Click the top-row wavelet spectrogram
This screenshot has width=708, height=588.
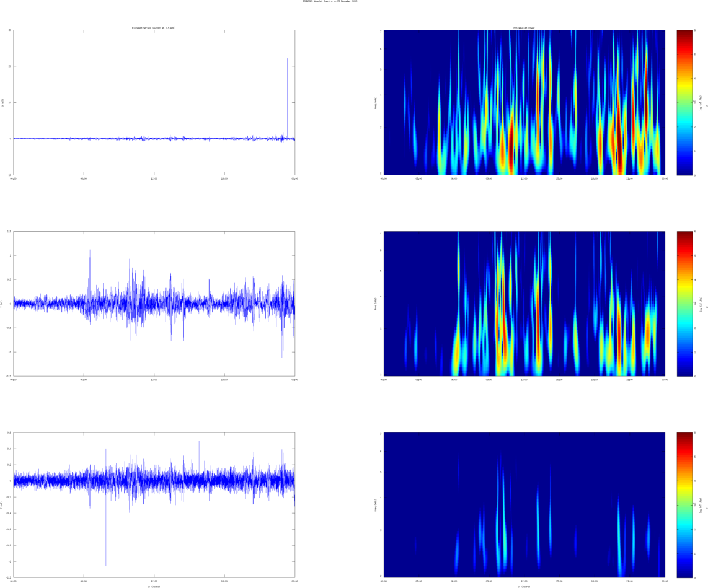(524, 102)
